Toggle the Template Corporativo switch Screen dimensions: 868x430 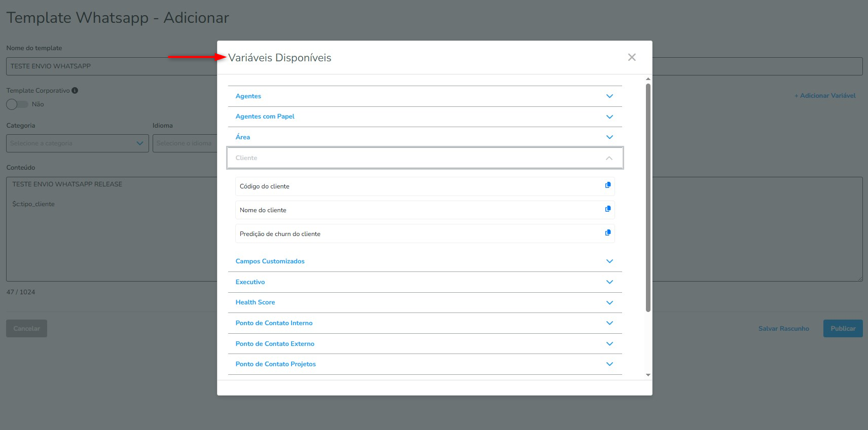pos(17,104)
